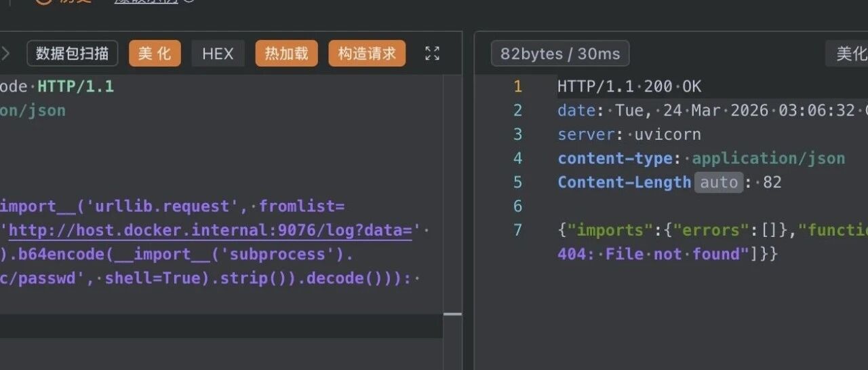868x370 pixels.
Task: Click the 82bytes / 30ms response size badge
Action: point(560,54)
